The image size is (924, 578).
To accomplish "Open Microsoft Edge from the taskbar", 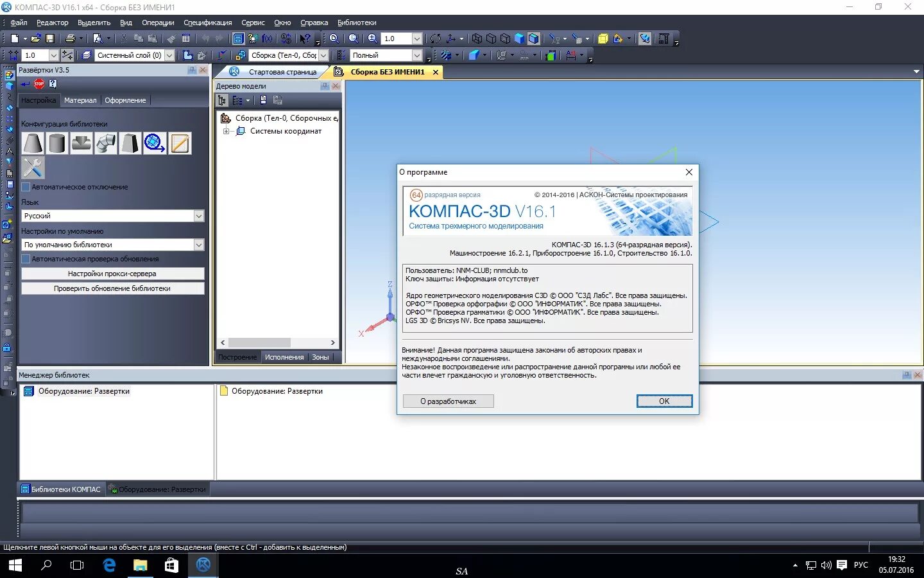I will 109,565.
